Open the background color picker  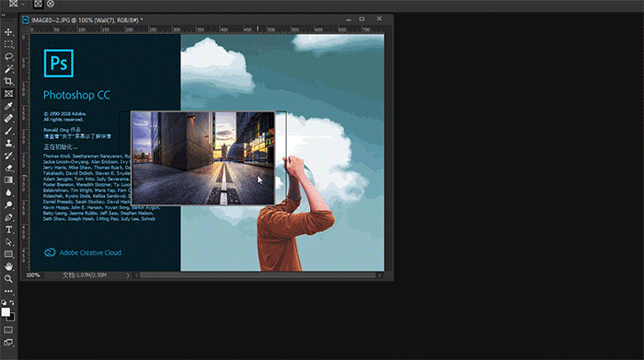[11, 318]
